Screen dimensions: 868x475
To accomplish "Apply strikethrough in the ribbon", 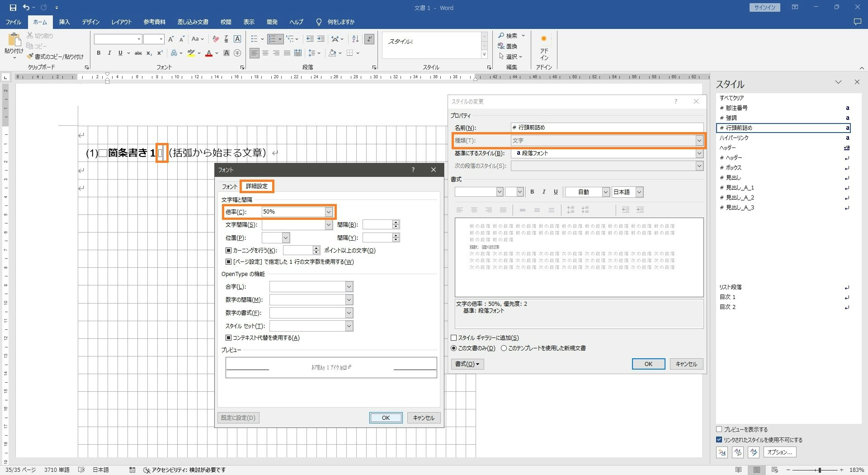I will click(x=138, y=53).
